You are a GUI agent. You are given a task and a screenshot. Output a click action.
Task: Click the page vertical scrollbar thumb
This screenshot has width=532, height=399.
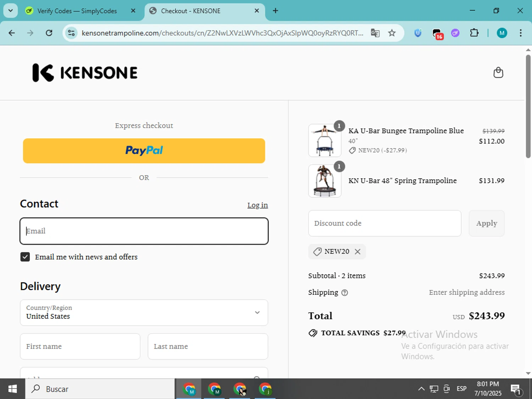click(x=528, y=106)
